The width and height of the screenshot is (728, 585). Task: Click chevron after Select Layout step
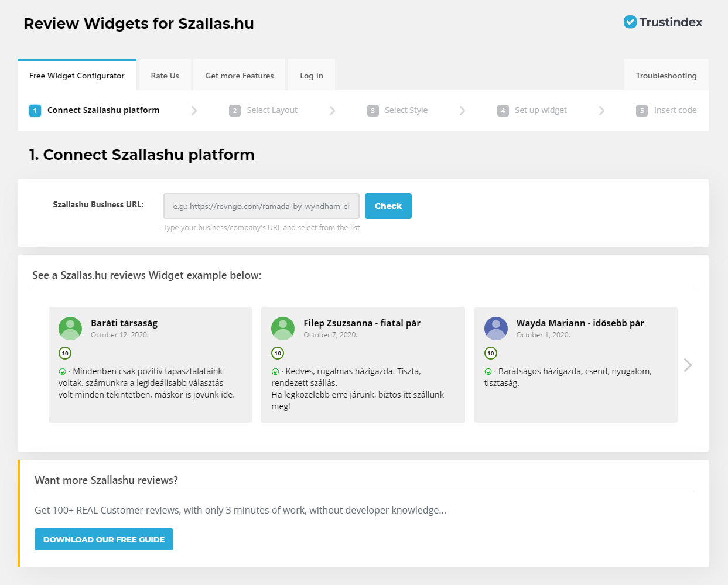333,111
